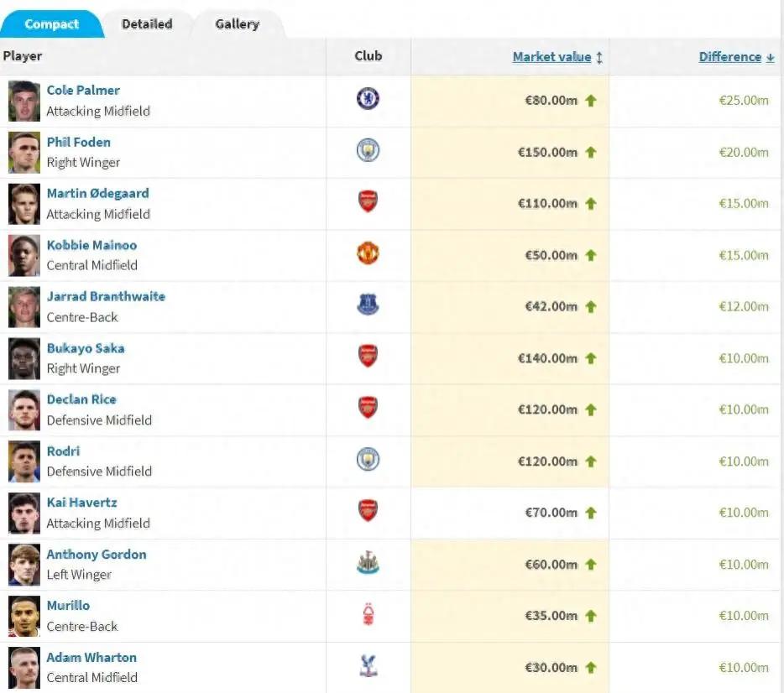The width and height of the screenshot is (784, 693).
Task: Select the Compact tab
Action: click(51, 24)
